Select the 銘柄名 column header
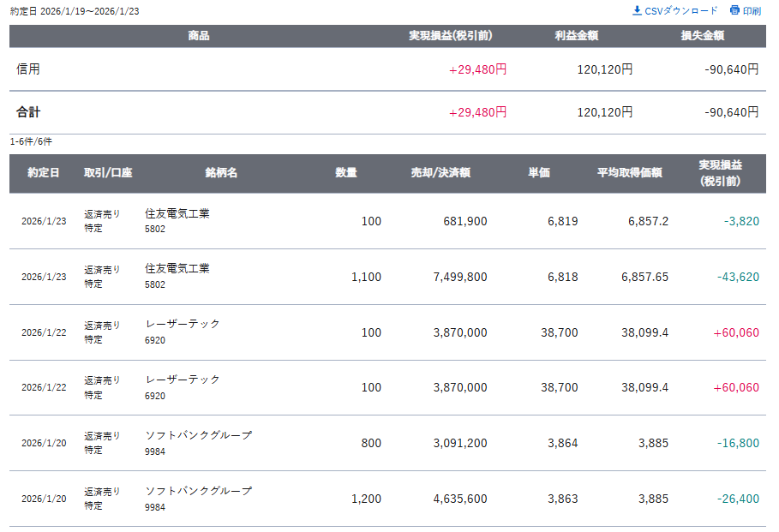The image size is (779, 532). tap(221, 173)
